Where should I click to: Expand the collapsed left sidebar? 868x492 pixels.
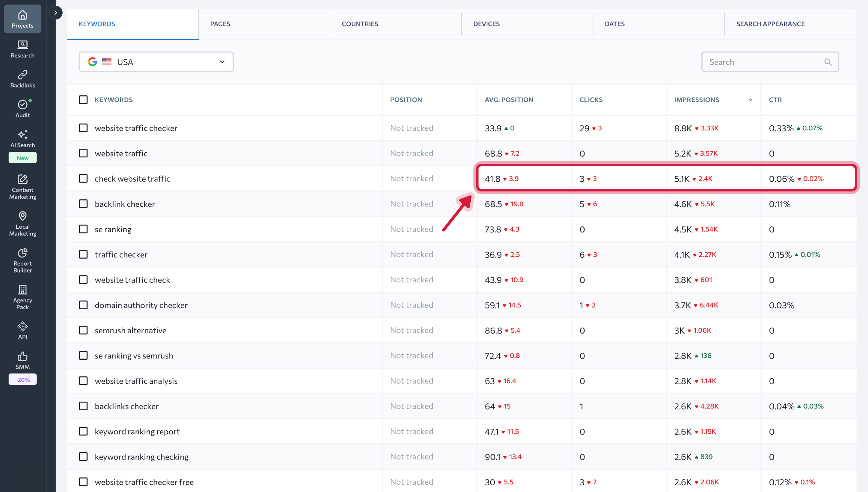[x=56, y=12]
